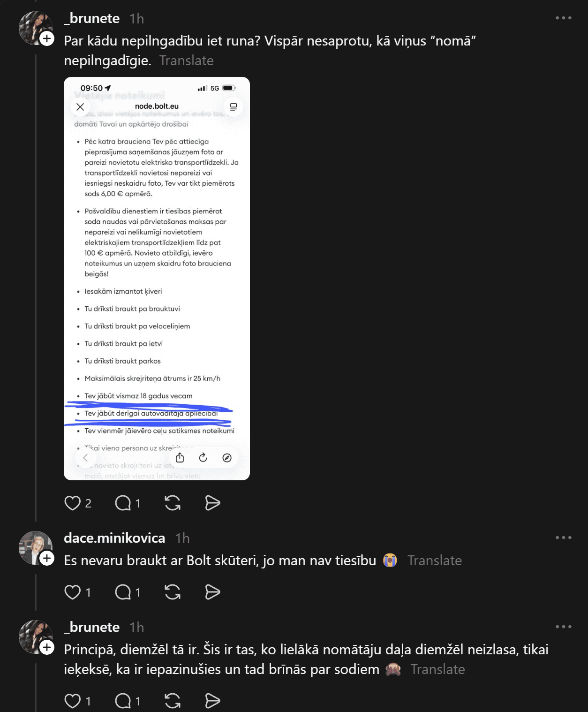Image resolution: width=588 pixels, height=712 pixels.
Task: Open the attached Bolt rules screenshot
Action: tap(157, 279)
